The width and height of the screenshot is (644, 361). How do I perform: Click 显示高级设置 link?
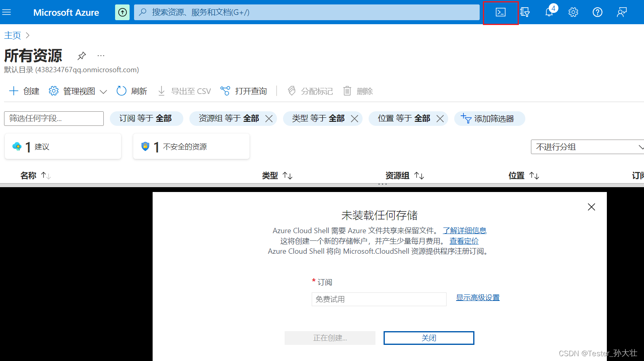(478, 298)
